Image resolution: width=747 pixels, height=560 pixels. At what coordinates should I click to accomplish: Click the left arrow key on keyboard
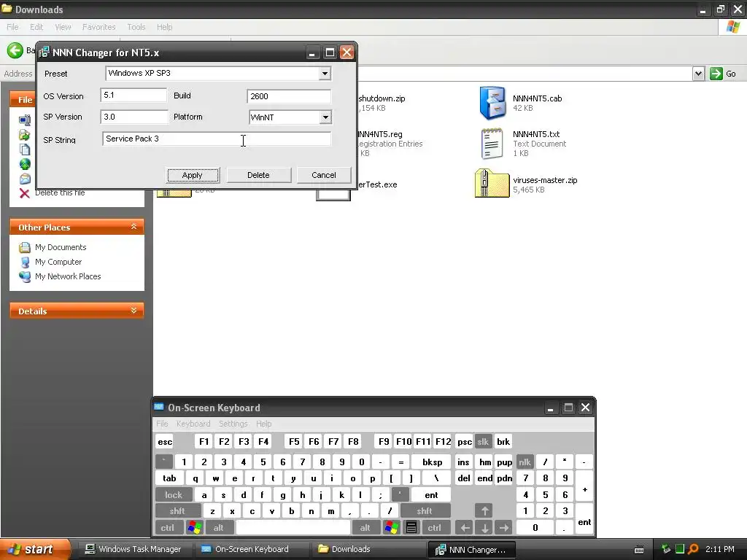tap(465, 528)
